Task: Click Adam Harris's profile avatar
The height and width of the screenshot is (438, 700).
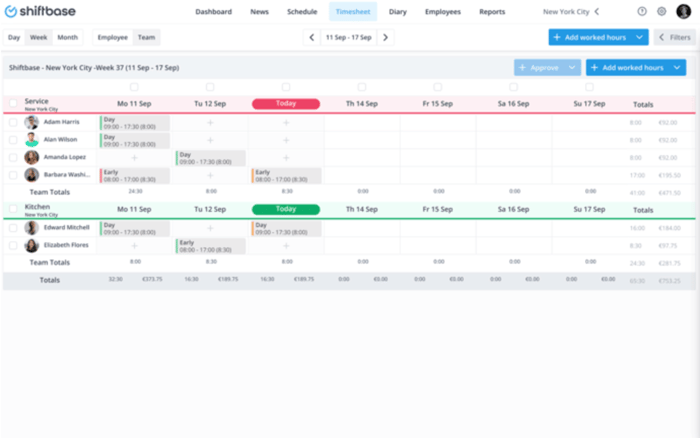Action: pos(32,123)
